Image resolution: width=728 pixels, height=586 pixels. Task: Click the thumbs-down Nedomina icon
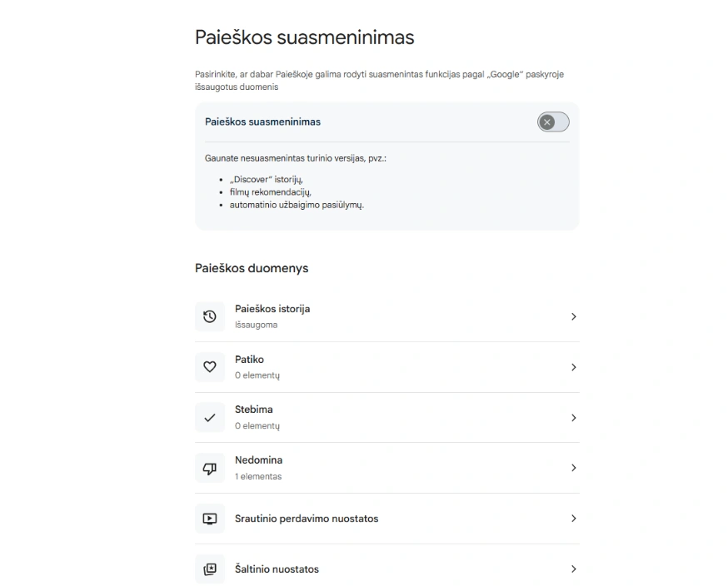pyautogui.click(x=210, y=468)
